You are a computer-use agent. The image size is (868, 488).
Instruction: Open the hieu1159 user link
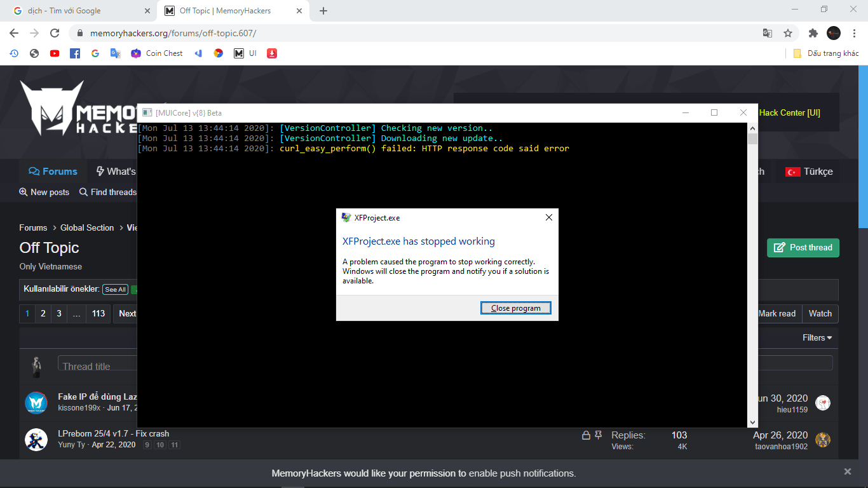click(792, 409)
